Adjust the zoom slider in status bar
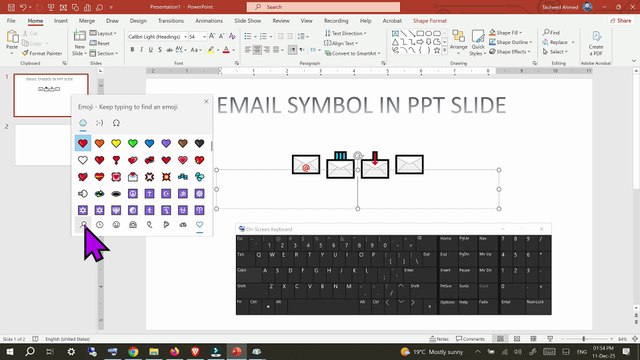This screenshot has width=640, height=360. tap(584, 339)
